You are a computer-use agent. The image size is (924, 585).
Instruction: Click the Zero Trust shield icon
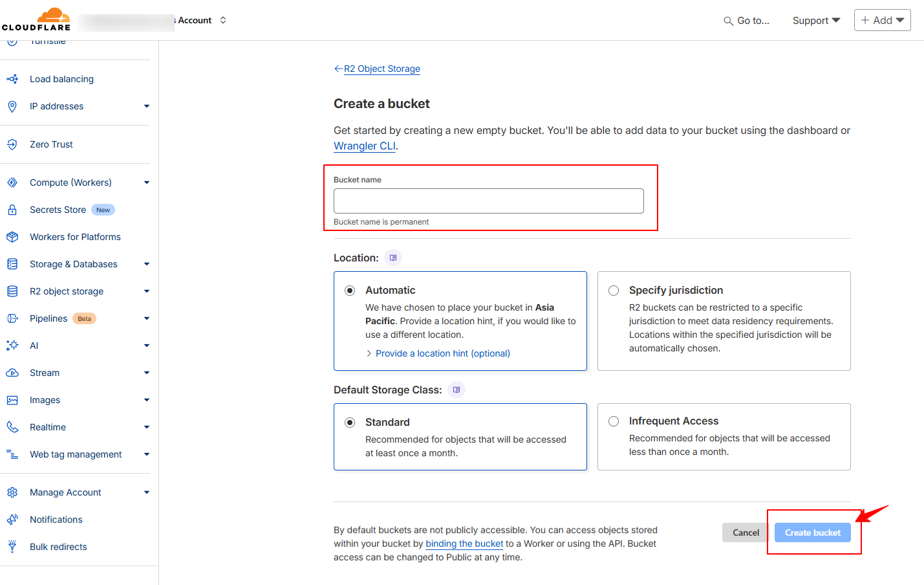click(x=12, y=144)
